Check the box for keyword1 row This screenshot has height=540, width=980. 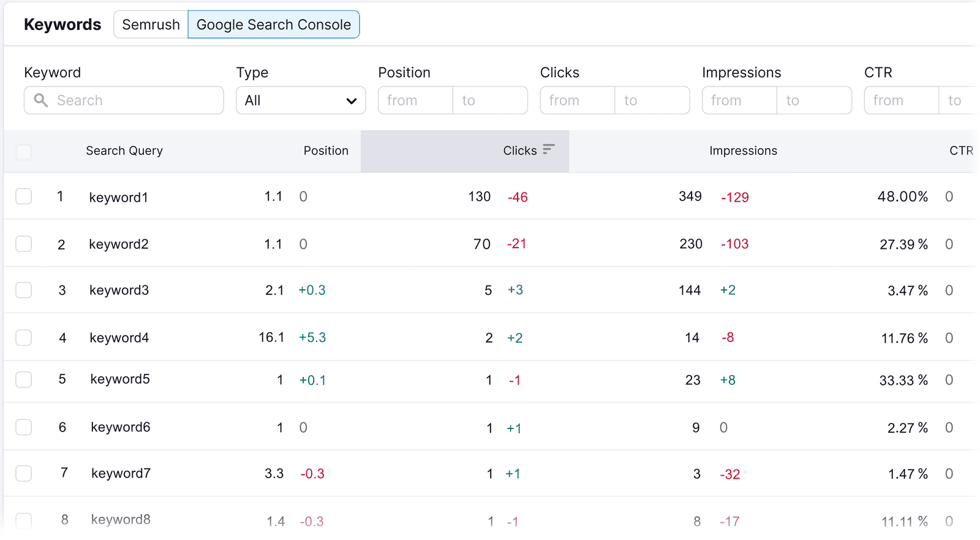[x=24, y=196]
